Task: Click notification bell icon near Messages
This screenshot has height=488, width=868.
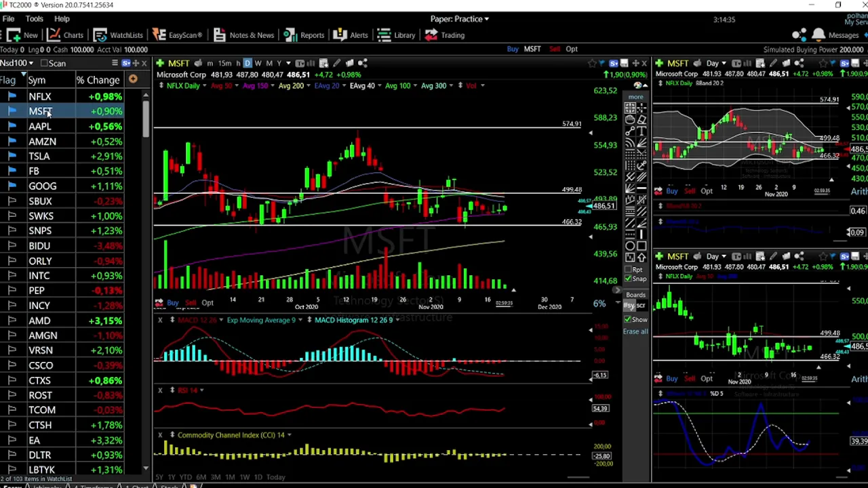Action: pyautogui.click(x=818, y=35)
